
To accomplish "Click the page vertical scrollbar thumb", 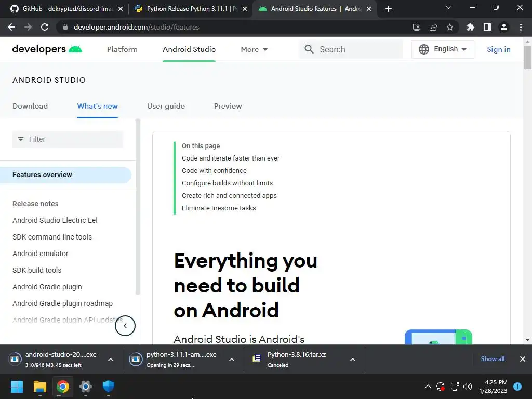I will pyautogui.click(x=527, y=57).
